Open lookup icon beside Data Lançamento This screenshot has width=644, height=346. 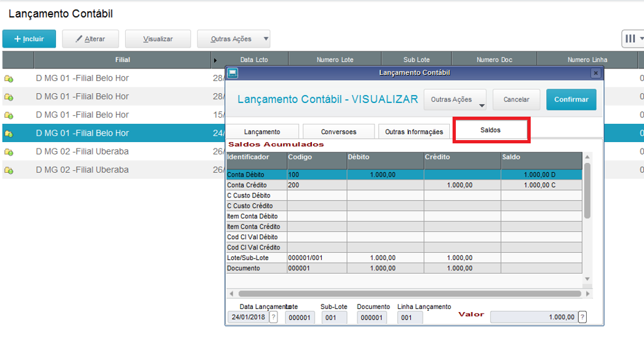273,317
